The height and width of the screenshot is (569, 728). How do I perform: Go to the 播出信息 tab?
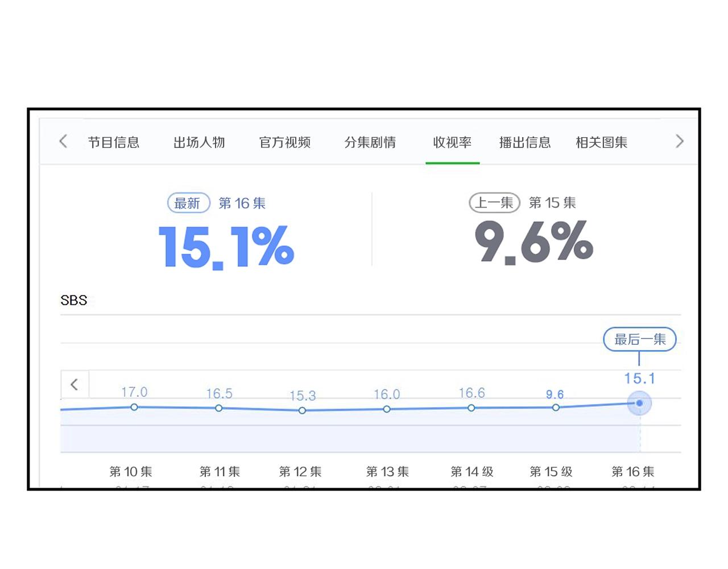[525, 142]
